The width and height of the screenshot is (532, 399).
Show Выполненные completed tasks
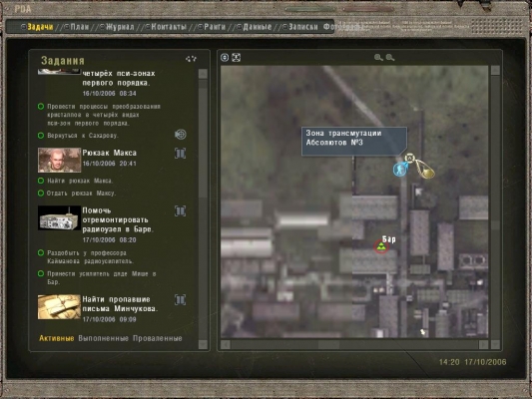(104, 338)
